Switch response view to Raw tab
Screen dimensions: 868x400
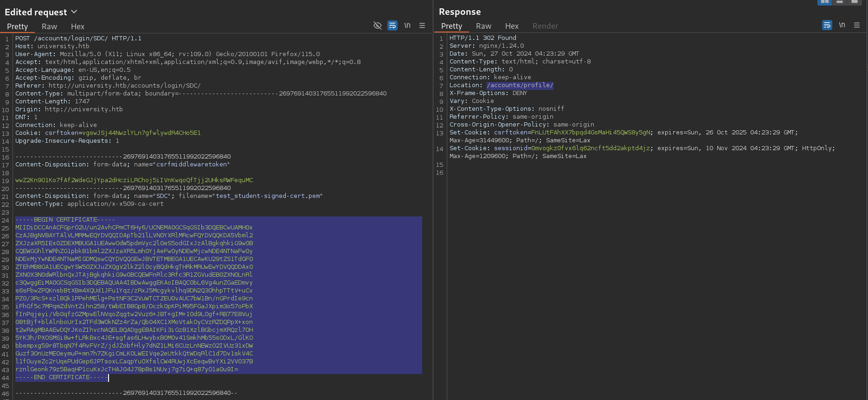tap(484, 26)
